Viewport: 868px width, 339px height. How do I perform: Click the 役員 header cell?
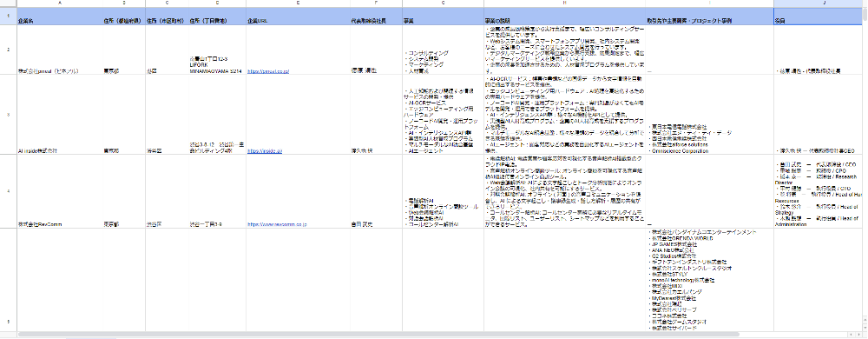tap(819, 16)
